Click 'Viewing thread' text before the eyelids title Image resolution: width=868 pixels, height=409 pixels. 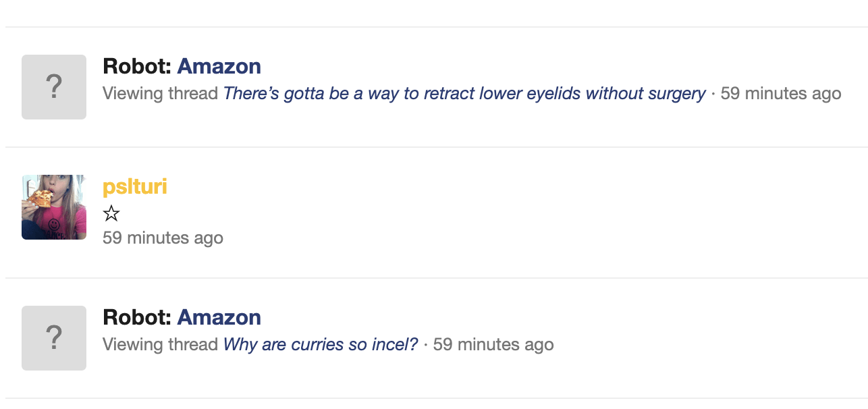point(161,93)
